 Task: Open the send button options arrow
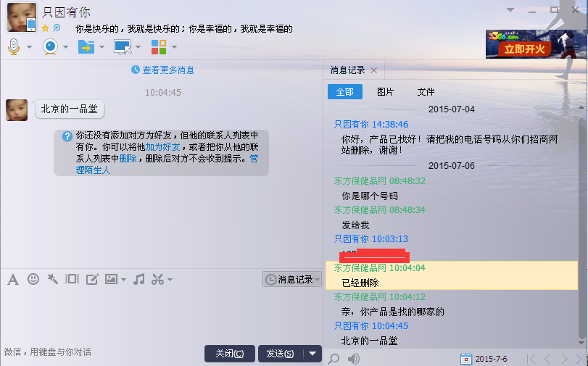(312, 353)
